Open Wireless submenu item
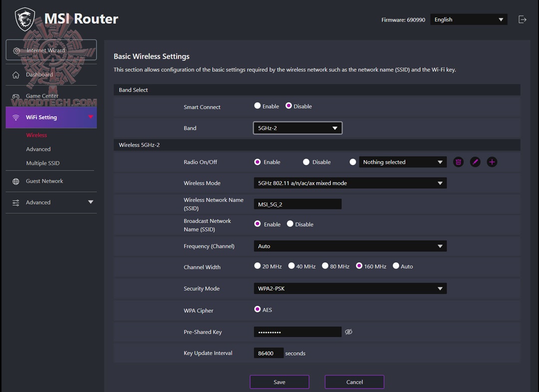 [36, 135]
